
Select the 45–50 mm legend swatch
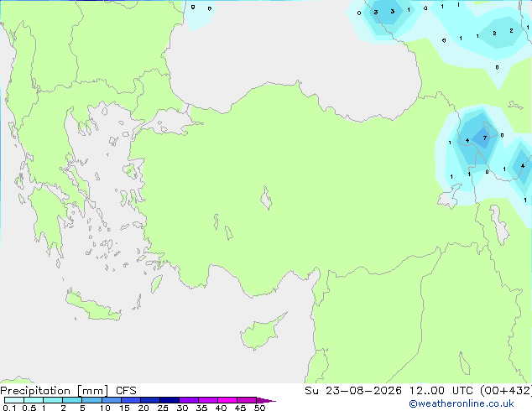pos(247,400)
